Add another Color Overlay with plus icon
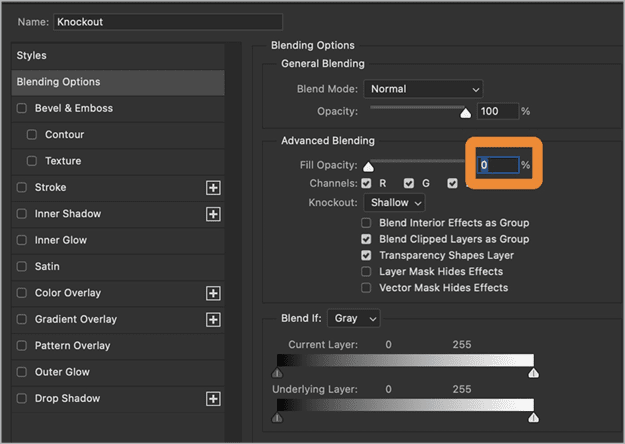 point(213,293)
